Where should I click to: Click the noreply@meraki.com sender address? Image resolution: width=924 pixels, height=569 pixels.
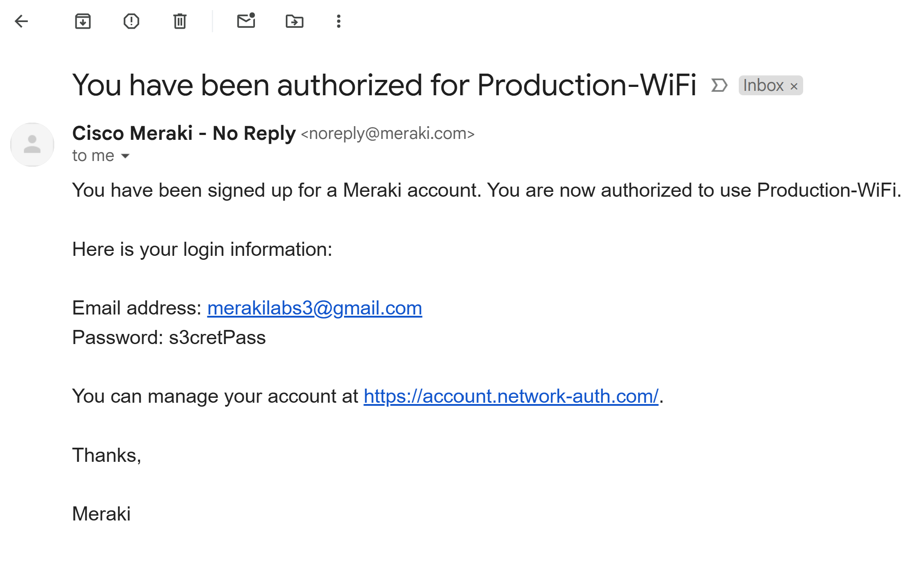point(388,133)
